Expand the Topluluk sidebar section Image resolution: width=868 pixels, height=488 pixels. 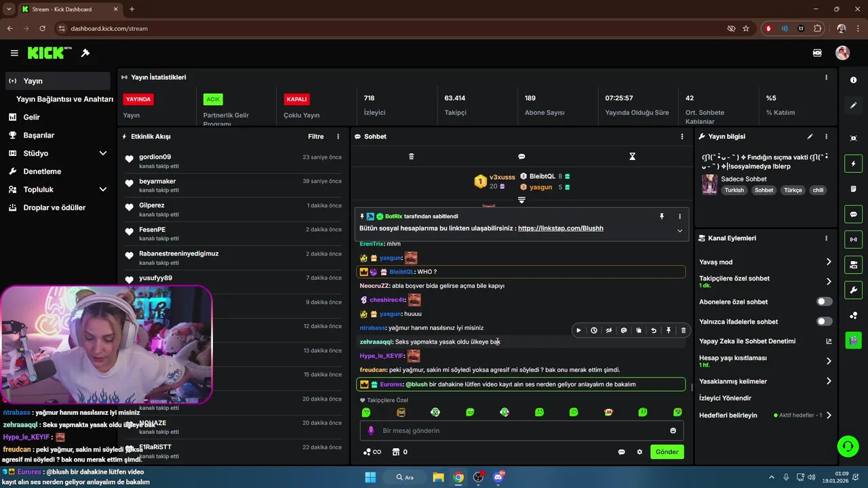click(103, 189)
